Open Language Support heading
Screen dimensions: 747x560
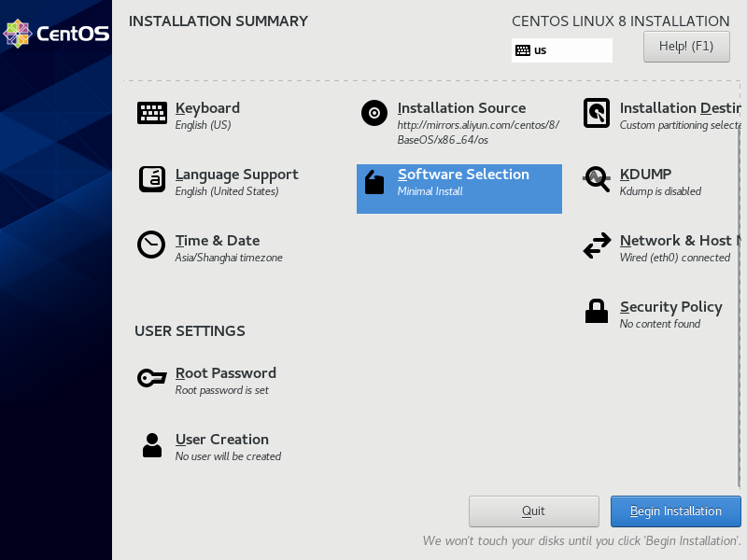[x=236, y=175]
